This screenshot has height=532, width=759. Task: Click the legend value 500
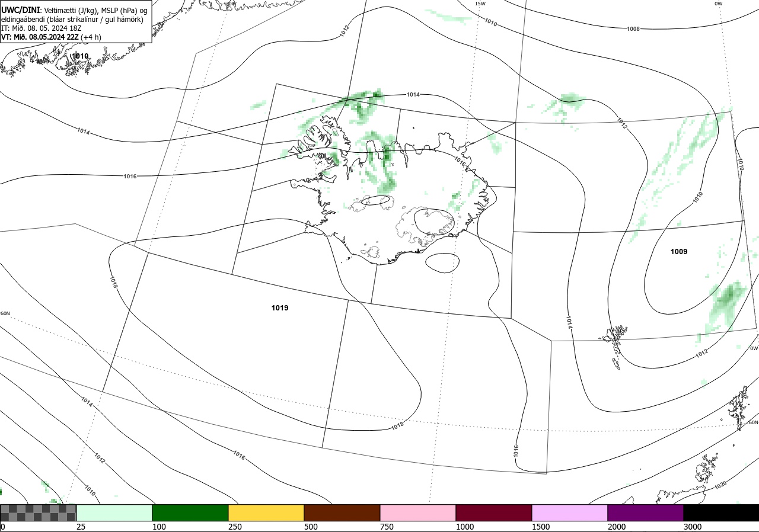(x=311, y=527)
